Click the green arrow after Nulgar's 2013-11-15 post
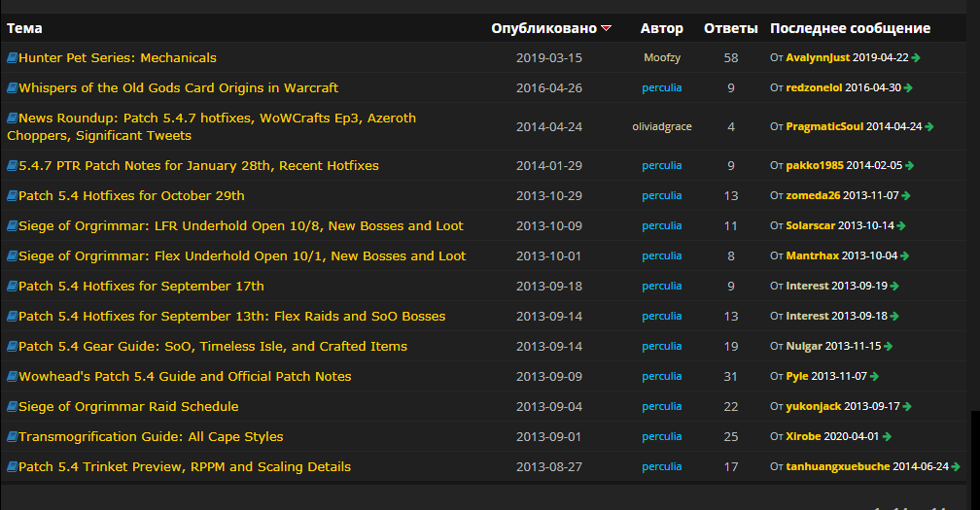Image resolution: width=980 pixels, height=510 pixels. [890, 347]
